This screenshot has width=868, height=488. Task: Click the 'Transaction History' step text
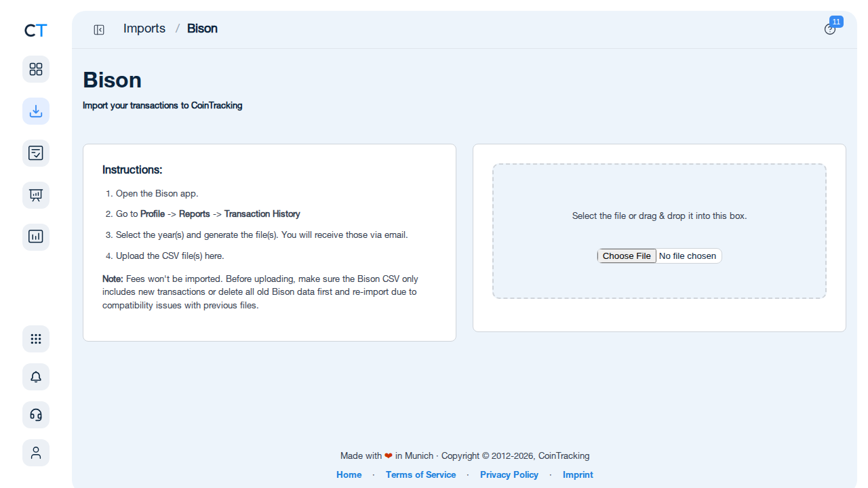(262, 213)
